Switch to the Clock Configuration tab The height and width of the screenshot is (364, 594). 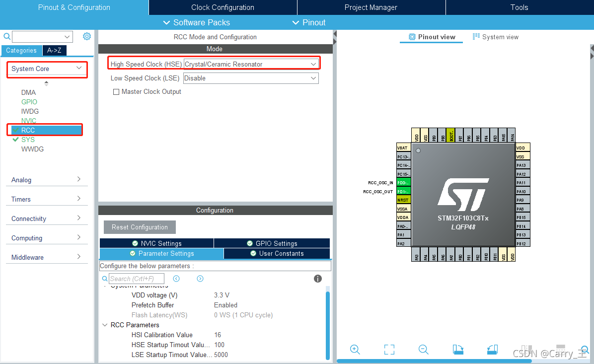[x=223, y=7]
